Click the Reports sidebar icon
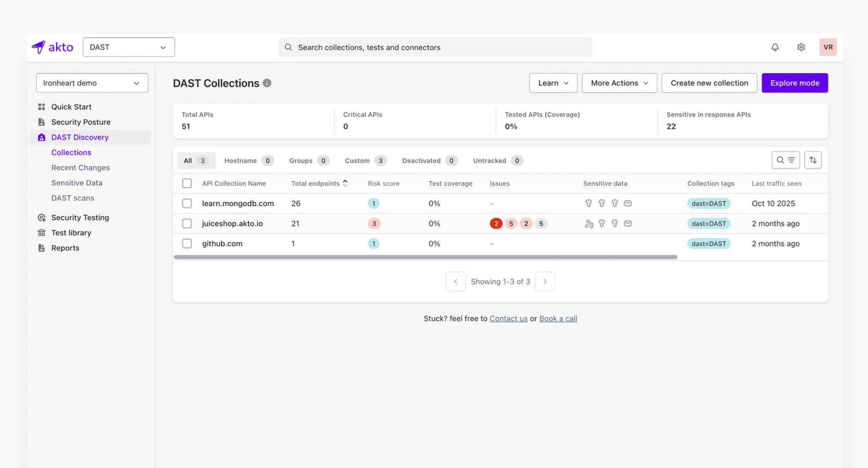 click(x=42, y=248)
